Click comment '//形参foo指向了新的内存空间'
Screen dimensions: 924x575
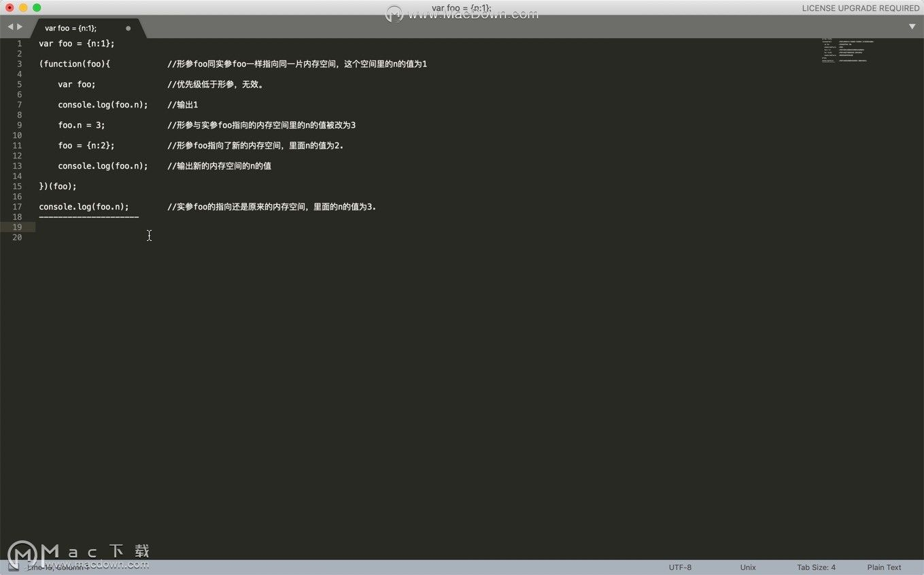pos(256,146)
